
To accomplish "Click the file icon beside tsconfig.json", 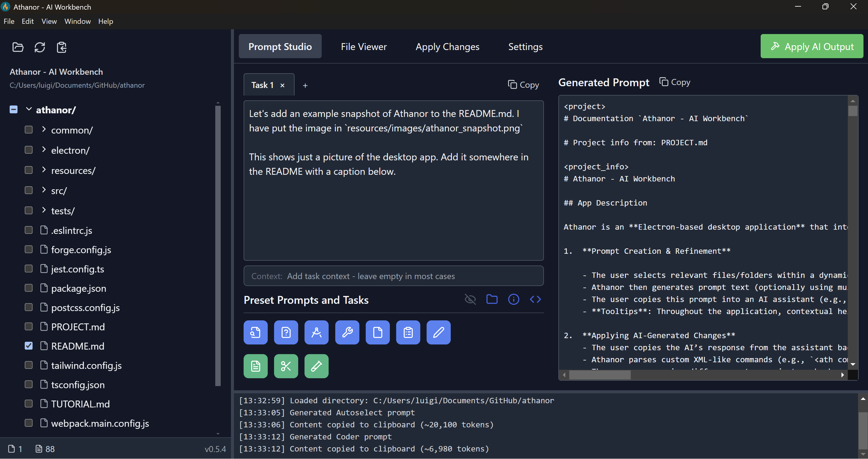I will [x=44, y=385].
